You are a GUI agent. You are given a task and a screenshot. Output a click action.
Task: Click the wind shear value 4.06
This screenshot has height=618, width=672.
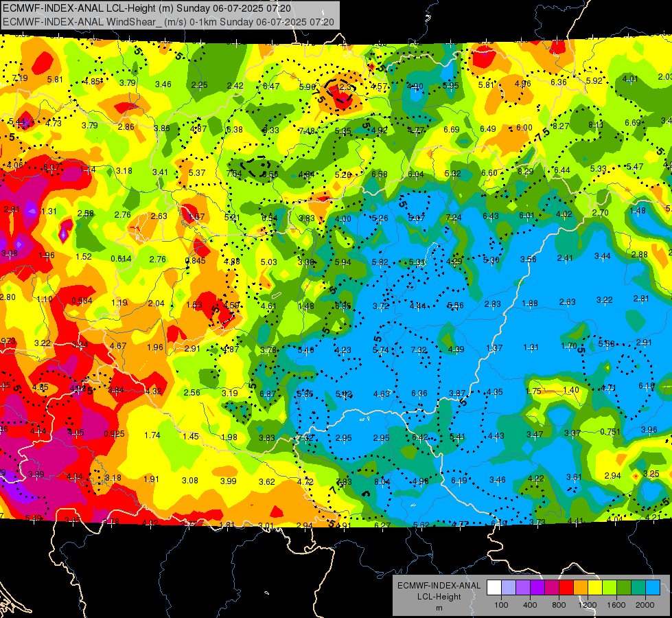[15, 165]
